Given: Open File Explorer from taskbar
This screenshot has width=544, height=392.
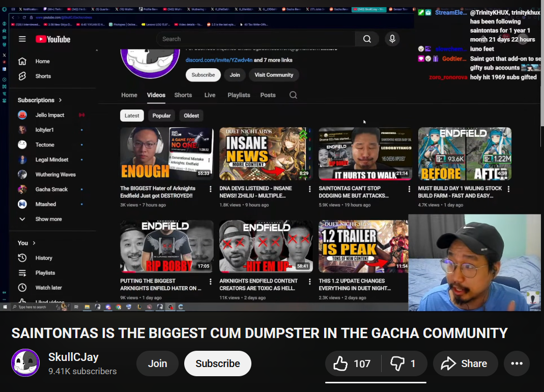Looking at the screenshot, I should 87,307.
